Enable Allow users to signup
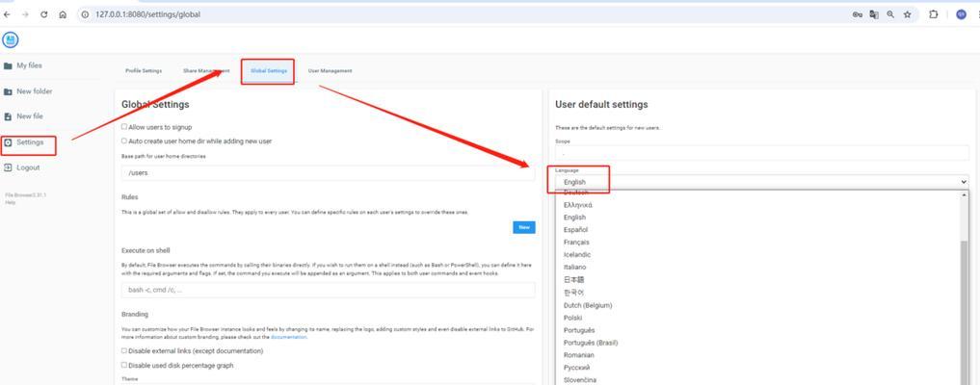 [123, 127]
